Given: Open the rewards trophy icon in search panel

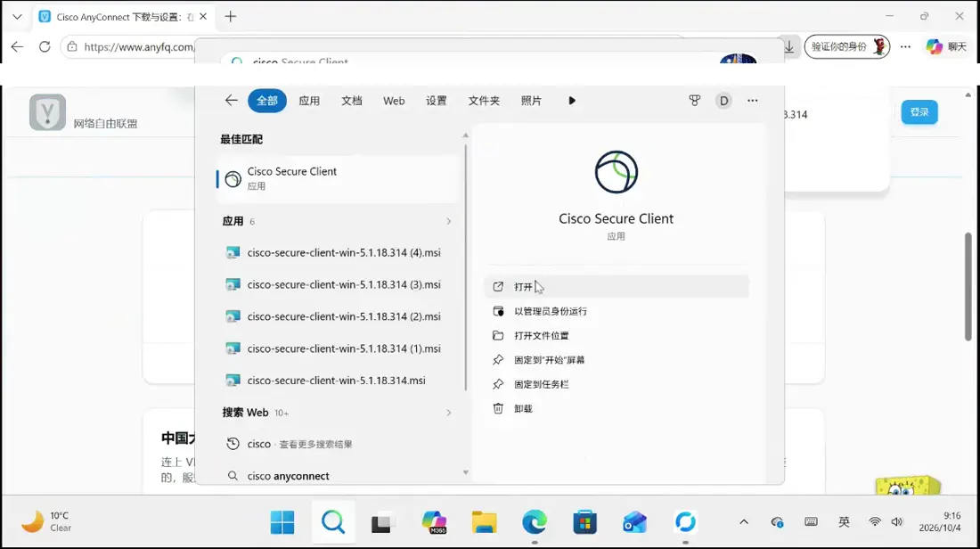Looking at the screenshot, I should pyautogui.click(x=694, y=101).
